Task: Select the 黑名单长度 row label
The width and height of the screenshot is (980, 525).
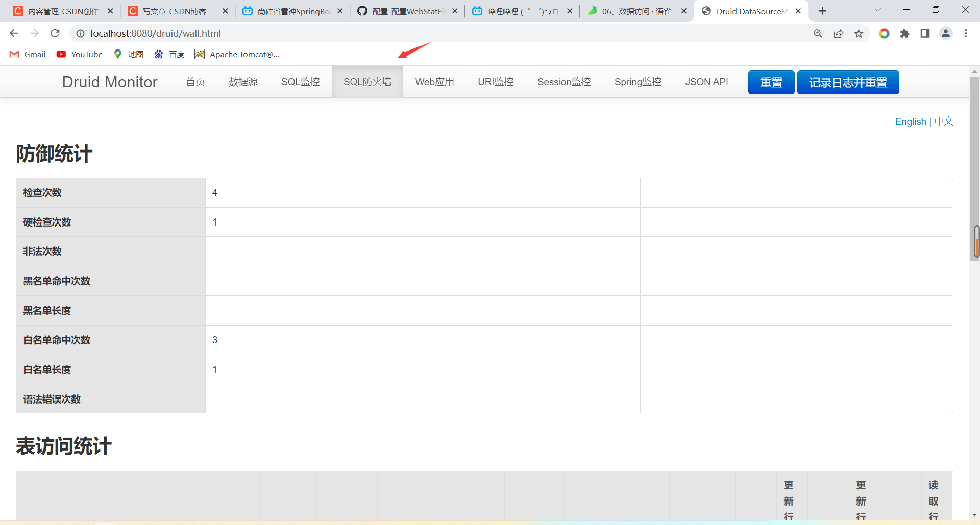Action: 47,310
